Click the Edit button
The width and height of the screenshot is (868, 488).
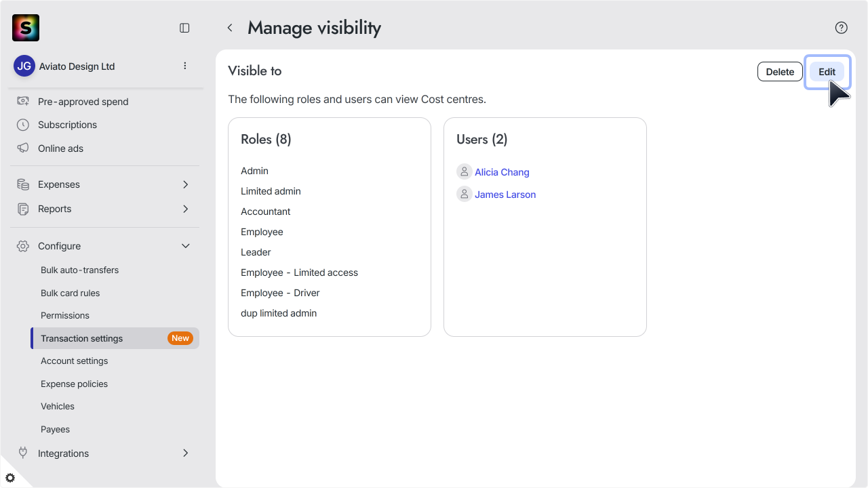point(827,72)
